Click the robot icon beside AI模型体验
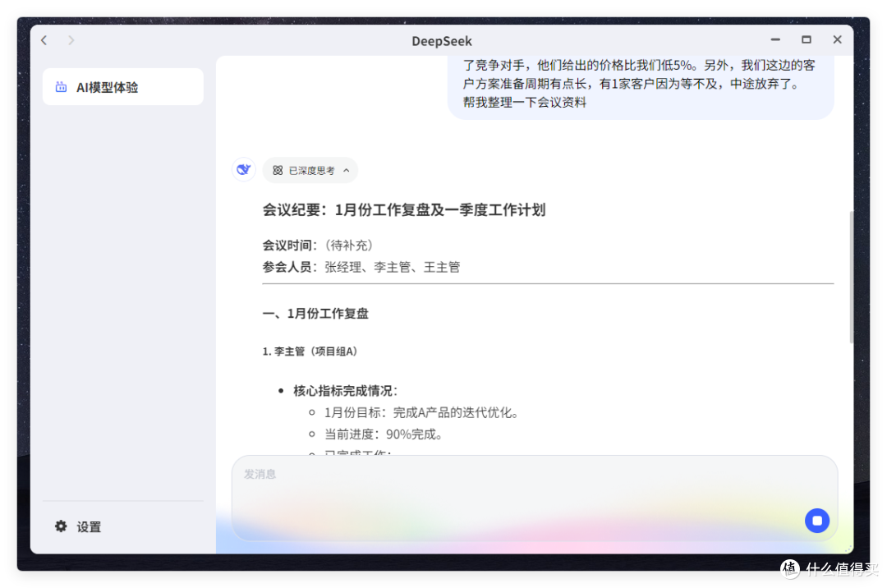The height and width of the screenshot is (588, 887). coord(61,87)
